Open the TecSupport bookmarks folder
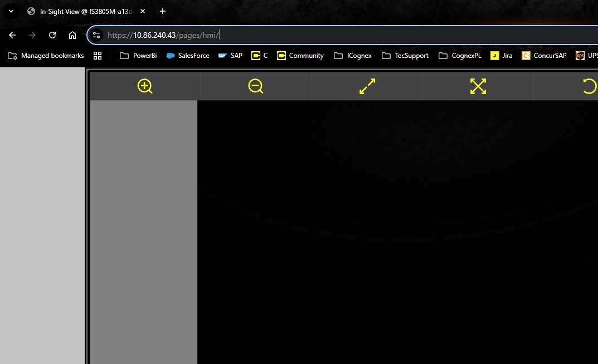 (405, 56)
